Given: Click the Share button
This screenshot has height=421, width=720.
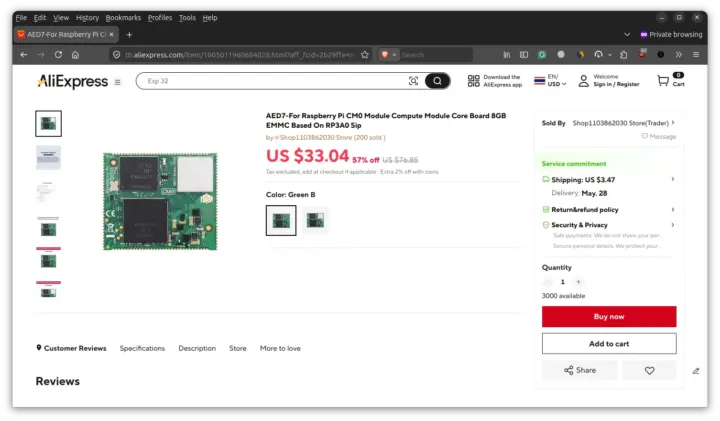Looking at the screenshot, I should coord(580,370).
